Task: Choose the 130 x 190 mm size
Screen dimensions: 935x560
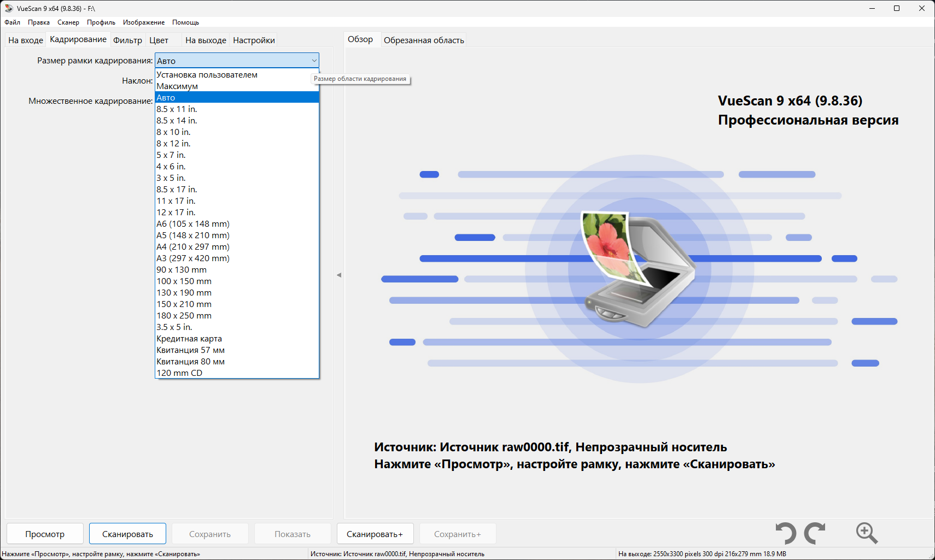Action: tap(237, 292)
